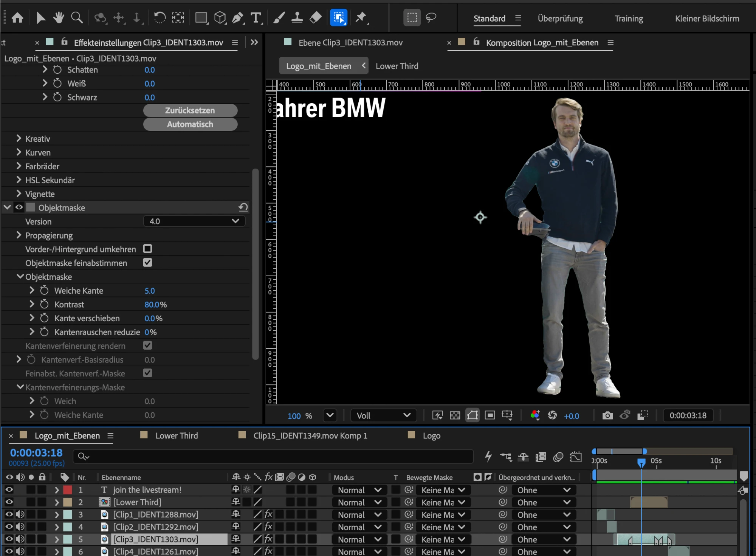The width and height of the screenshot is (756, 556).
Task: Select the Brush tool
Action: click(x=279, y=18)
